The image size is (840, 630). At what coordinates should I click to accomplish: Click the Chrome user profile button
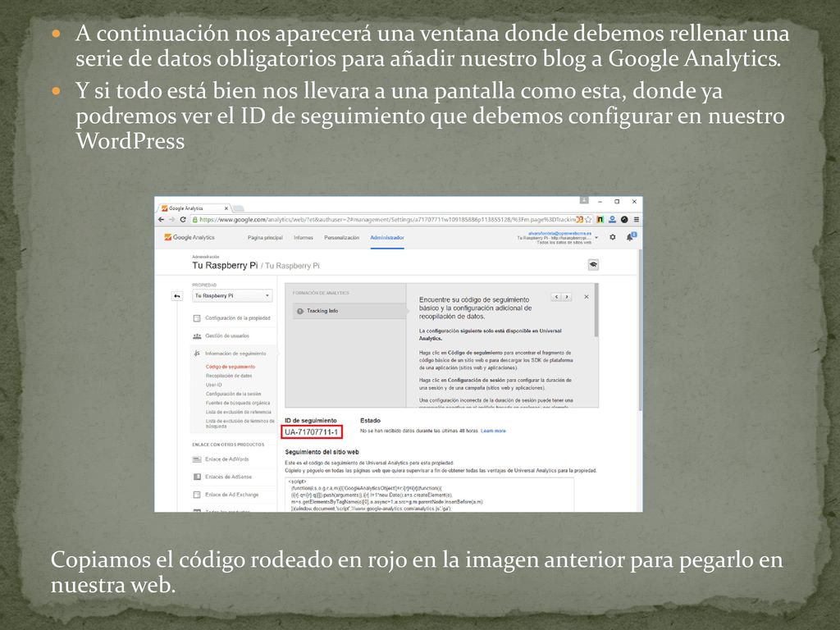coord(584,200)
